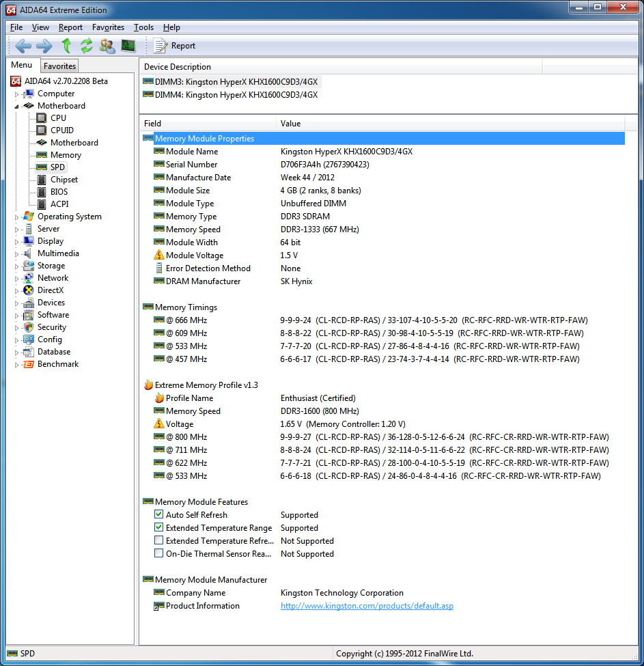This screenshot has width=644, height=666.
Task: Open the user management people icon
Action: (x=107, y=46)
